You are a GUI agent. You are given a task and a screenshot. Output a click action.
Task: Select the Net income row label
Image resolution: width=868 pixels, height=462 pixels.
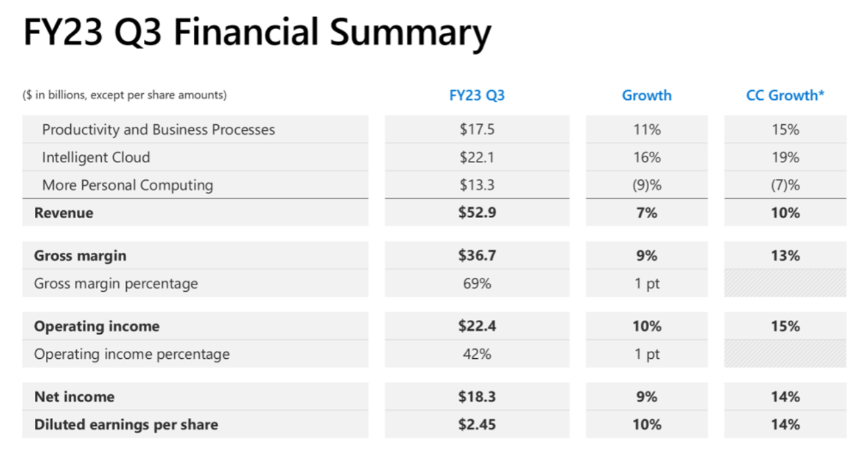(74, 397)
